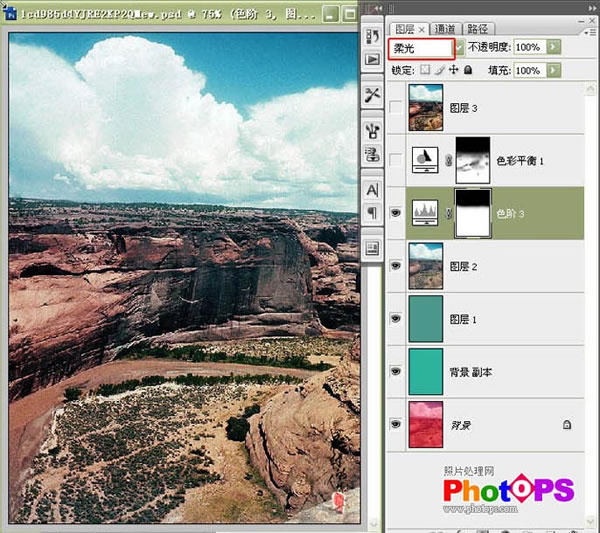Select the layer named 图层 2
The height and width of the screenshot is (533, 600).
click(463, 266)
